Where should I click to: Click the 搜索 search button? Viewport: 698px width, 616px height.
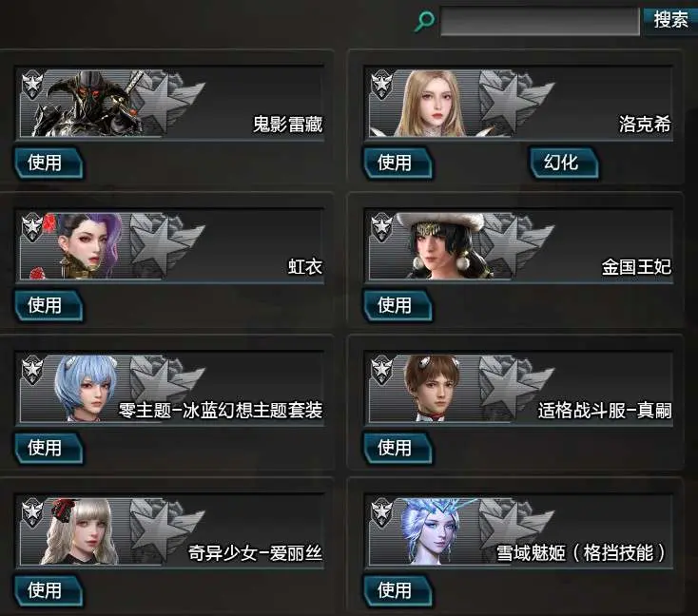pyautogui.click(x=670, y=21)
